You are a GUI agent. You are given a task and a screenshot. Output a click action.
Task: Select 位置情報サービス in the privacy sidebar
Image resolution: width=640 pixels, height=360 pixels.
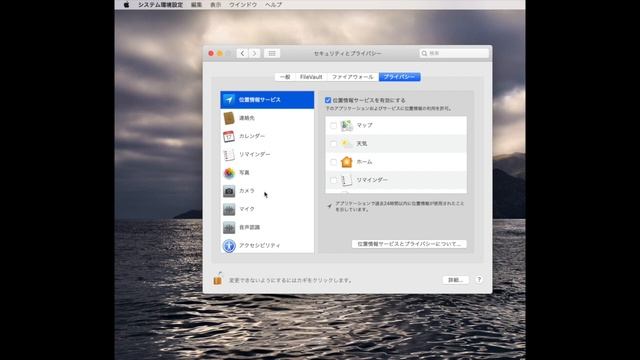pyautogui.click(x=267, y=100)
